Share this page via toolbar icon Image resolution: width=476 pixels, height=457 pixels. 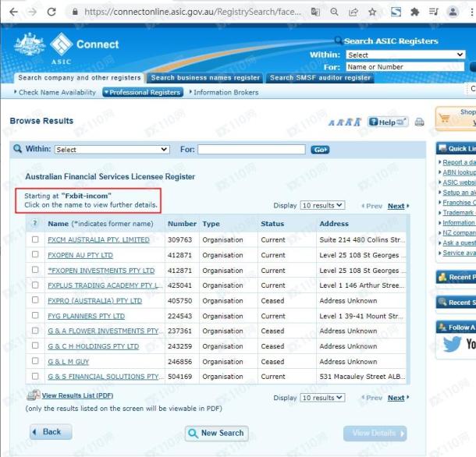point(353,12)
